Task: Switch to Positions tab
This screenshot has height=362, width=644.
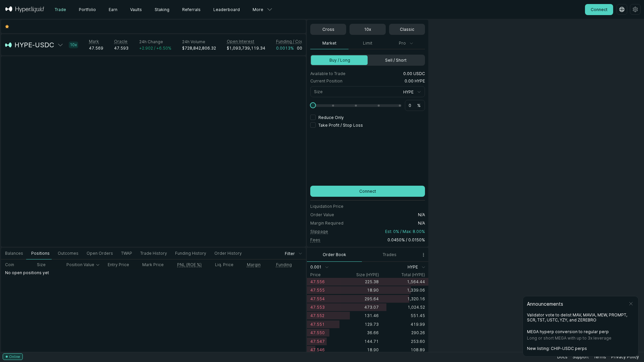Action: click(x=40, y=253)
